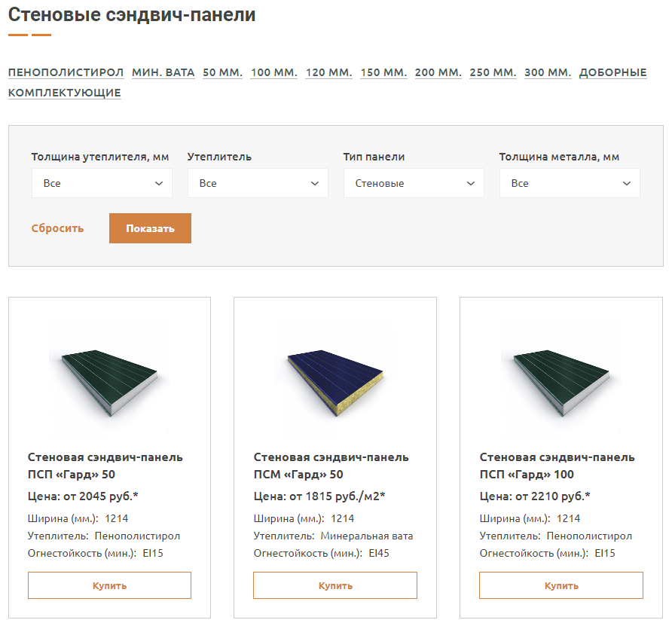The height and width of the screenshot is (620, 672).
Task: Choose the 100 ММ. thickness link
Action: coord(274,73)
